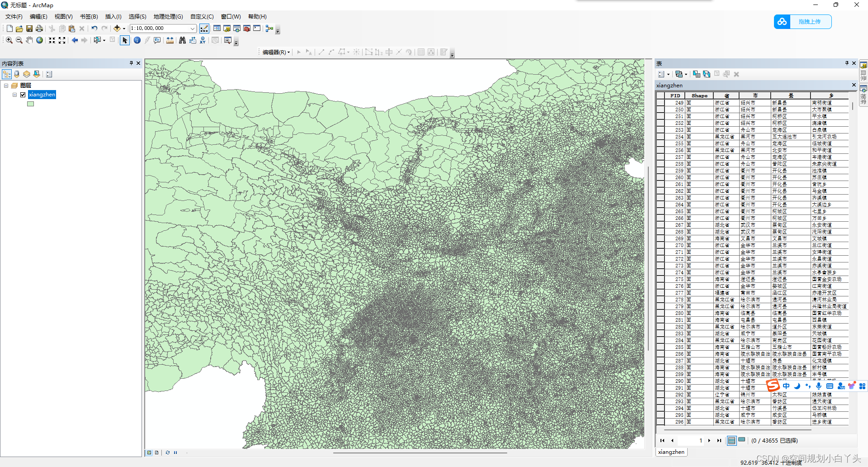Click the green xiangzhen symbol swatch
Viewport: 868px width, 467px height.
click(30, 104)
